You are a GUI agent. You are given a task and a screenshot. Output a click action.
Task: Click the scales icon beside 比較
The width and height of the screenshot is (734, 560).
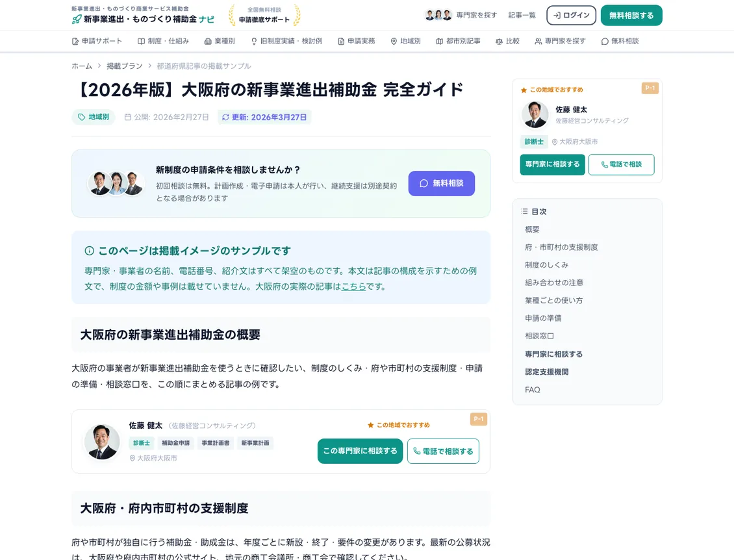[x=499, y=41]
